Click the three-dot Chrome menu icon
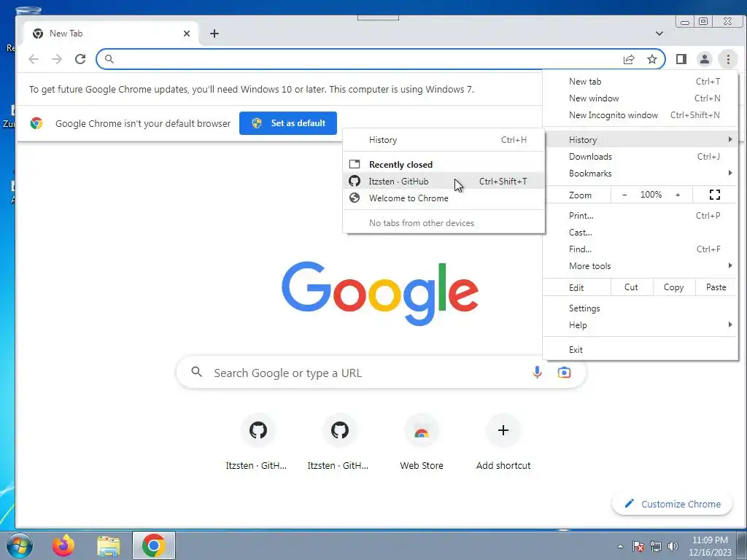Screen dimensions: 747x560 point(728,59)
